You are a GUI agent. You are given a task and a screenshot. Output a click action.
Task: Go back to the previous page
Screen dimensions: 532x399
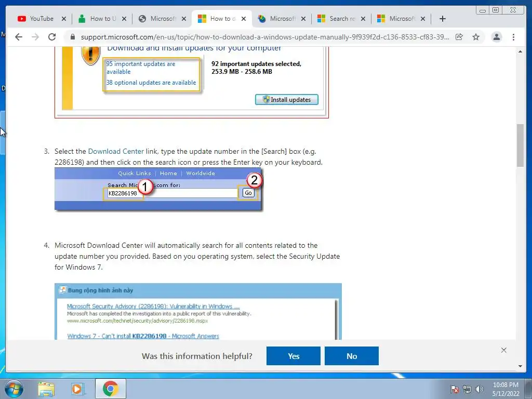click(19, 37)
